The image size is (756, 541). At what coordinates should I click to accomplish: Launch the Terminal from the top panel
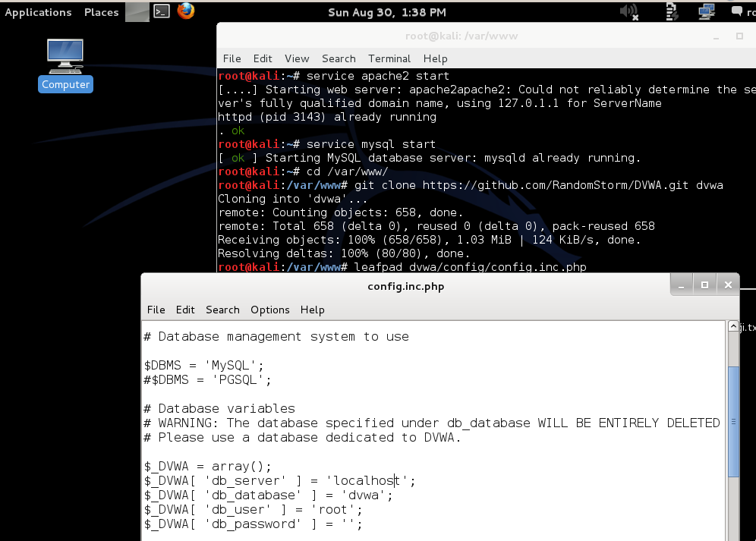161,11
